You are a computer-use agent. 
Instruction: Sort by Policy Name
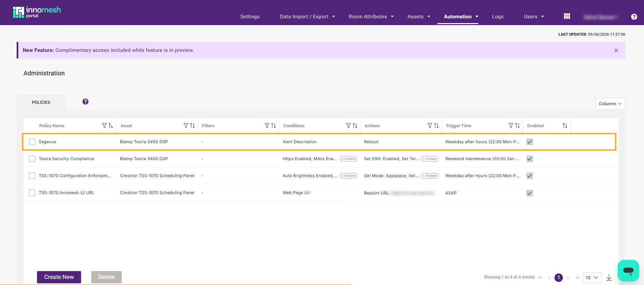[x=111, y=126]
